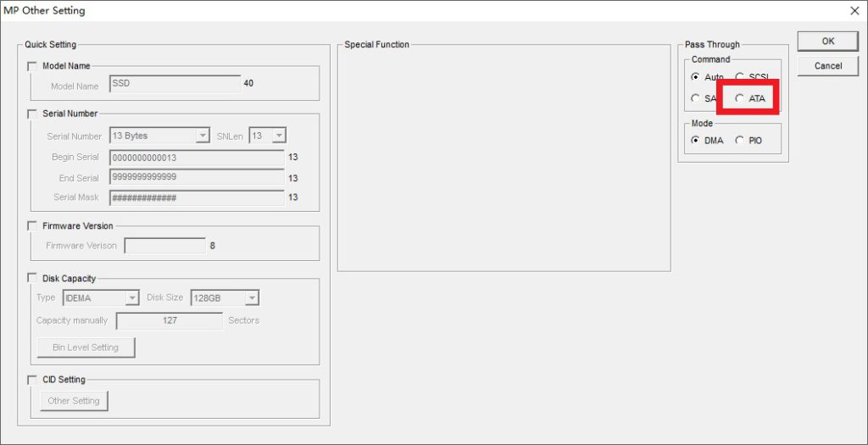
Task: Click the Other Setting button
Action: tap(74, 401)
